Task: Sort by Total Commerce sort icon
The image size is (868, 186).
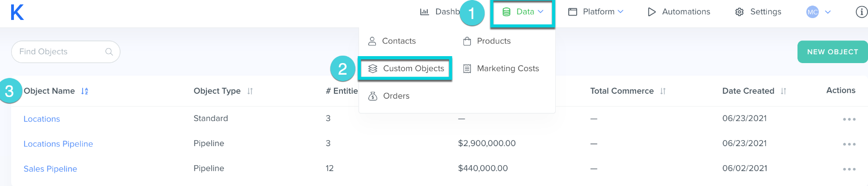Action: (x=663, y=91)
